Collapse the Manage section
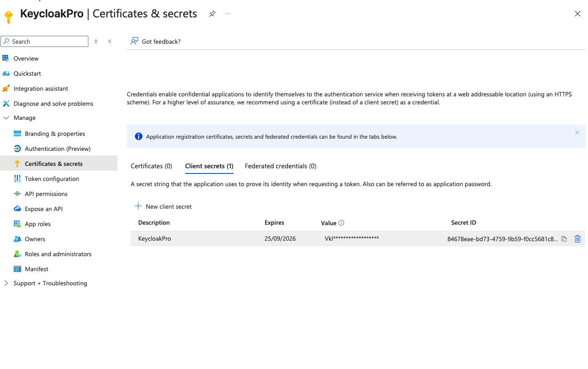This screenshot has width=588, height=369. 6,118
